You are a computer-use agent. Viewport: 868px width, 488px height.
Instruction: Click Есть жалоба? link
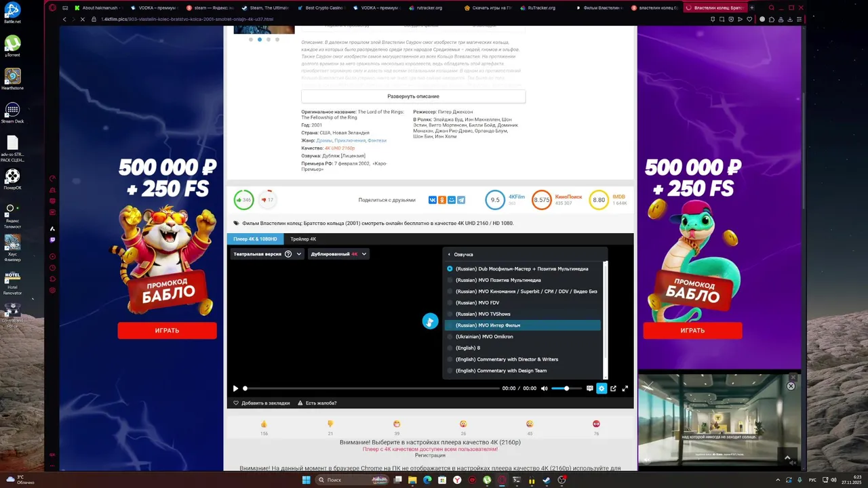click(317, 403)
